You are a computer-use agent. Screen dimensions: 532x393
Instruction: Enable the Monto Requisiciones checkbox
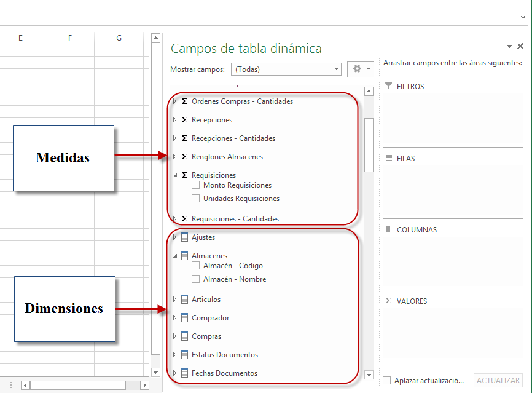click(x=196, y=185)
